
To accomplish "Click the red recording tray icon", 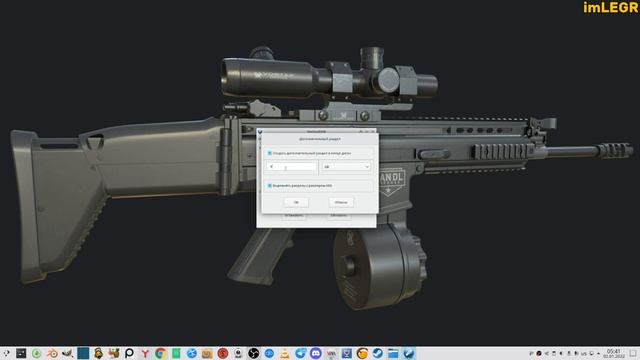I will 539,353.
